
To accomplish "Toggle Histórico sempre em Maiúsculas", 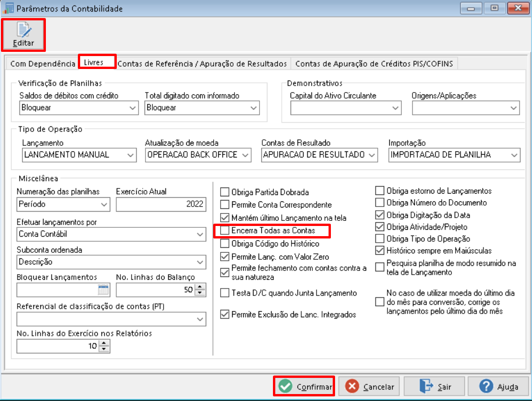I will point(380,251).
